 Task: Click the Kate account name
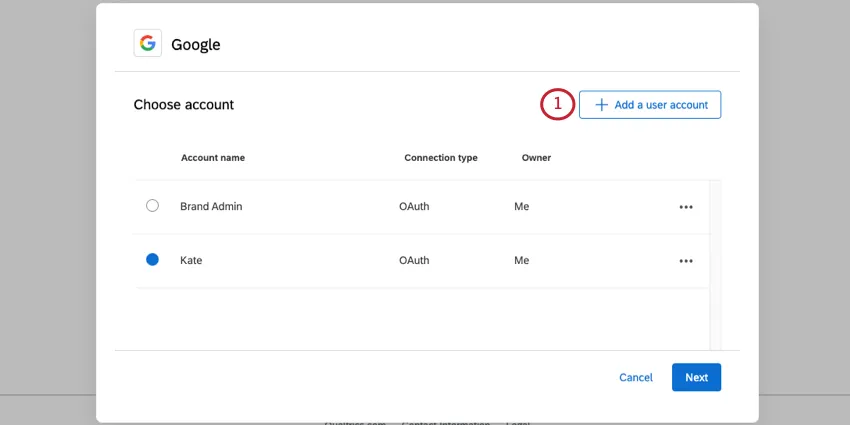(191, 261)
